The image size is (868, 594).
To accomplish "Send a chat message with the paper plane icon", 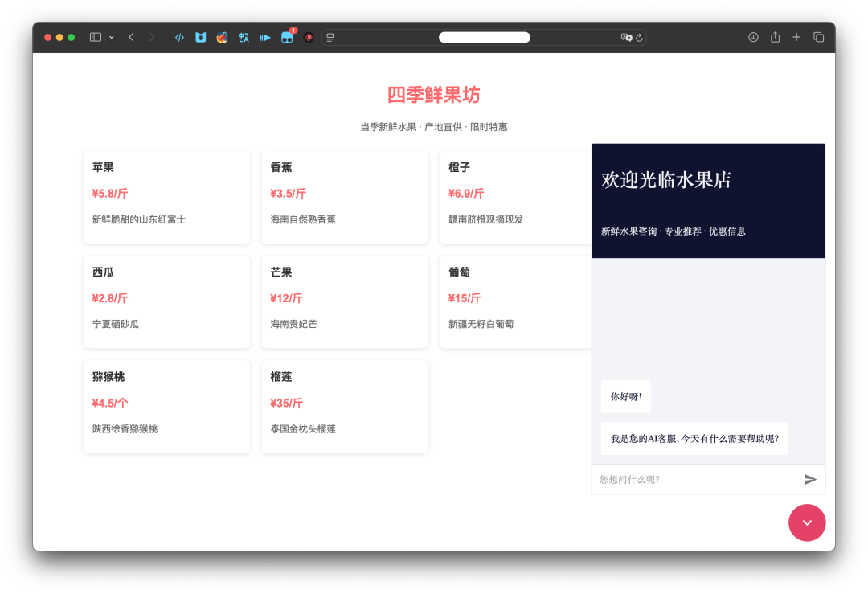I will point(811,480).
